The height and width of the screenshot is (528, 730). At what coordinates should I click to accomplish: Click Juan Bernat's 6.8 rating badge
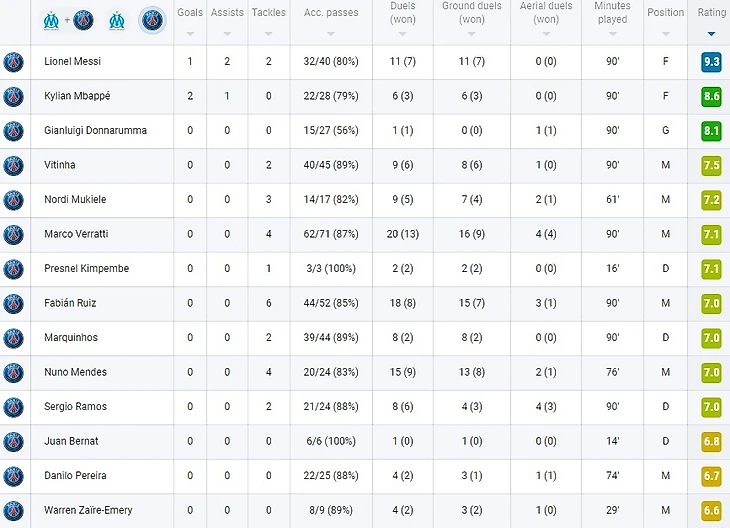click(711, 441)
